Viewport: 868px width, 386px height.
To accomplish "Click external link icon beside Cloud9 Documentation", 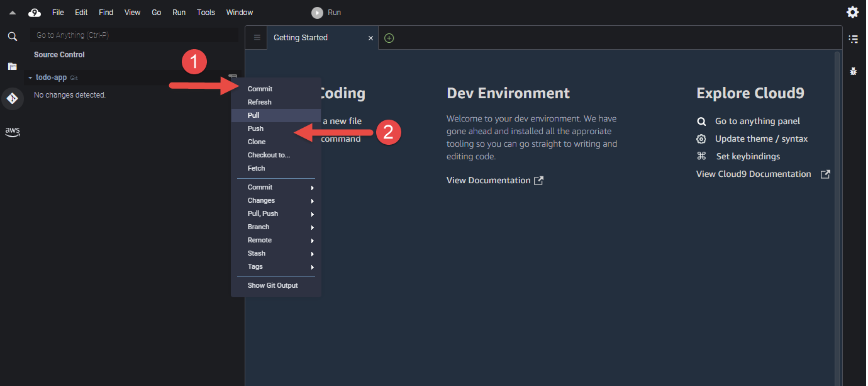I will (x=825, y=174).
